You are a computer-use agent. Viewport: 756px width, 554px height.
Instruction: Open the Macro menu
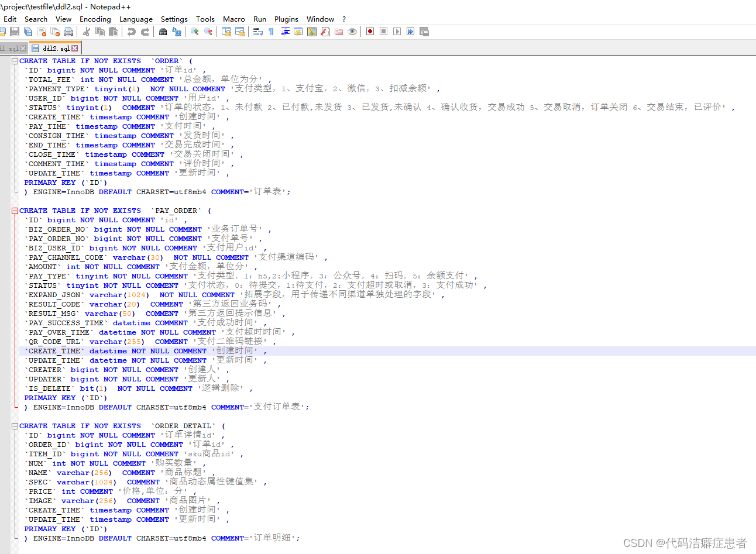pos(234,19)
